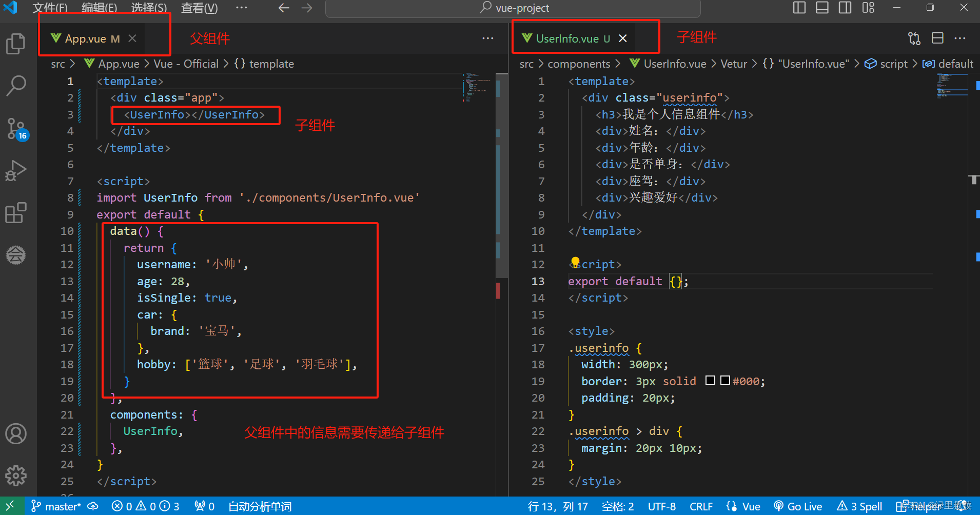Open problems count (errors and warnings)
Screen dimensions: 980x515
(145, 506)
